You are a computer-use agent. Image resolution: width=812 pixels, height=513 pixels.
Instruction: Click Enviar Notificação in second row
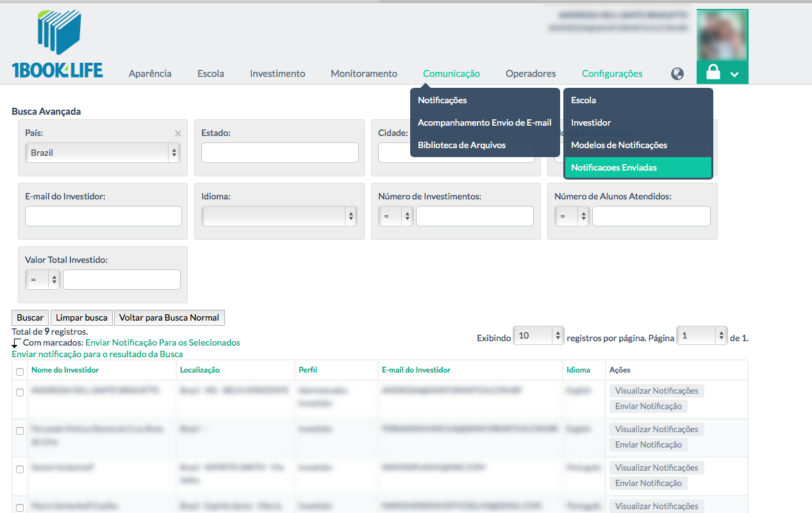pyautogui.click(x=649, y=444)
